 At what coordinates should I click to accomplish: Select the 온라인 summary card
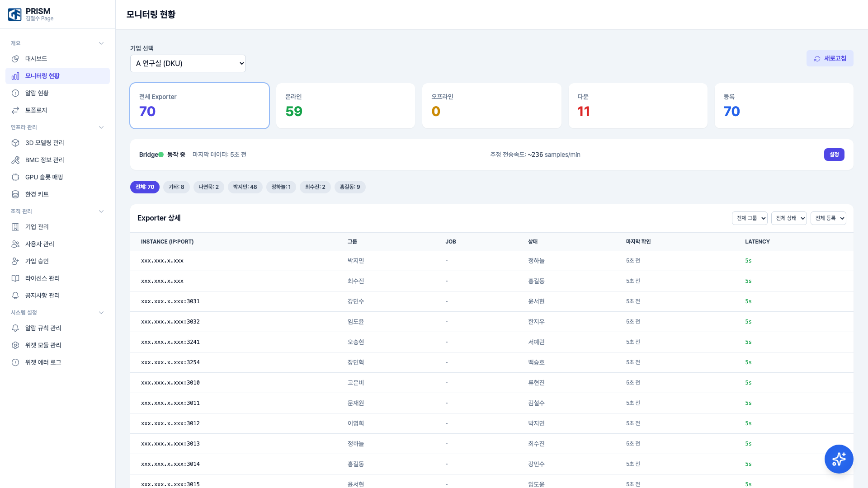(345, 106)
